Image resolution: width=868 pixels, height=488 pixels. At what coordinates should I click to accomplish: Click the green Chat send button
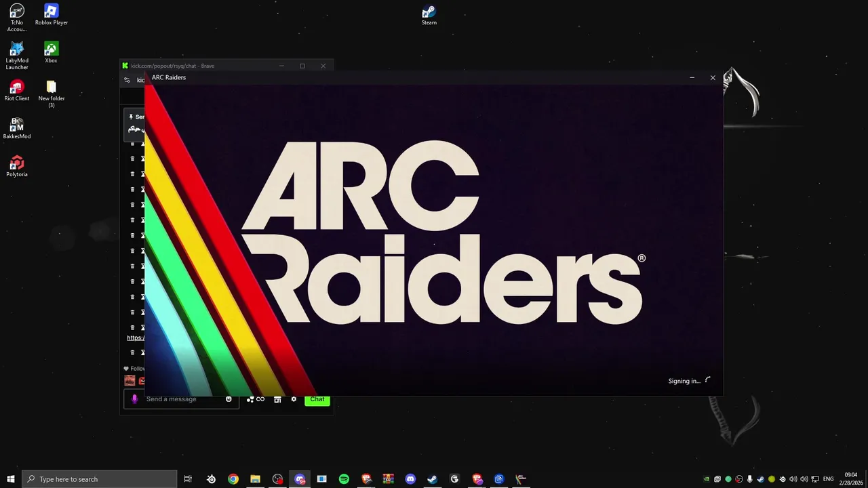click(x=317, y=399)
